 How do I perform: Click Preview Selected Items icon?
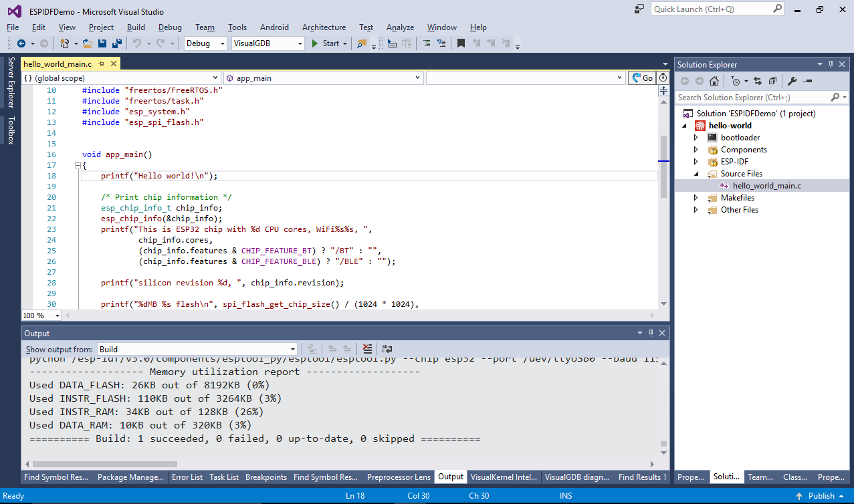(807, 81)
